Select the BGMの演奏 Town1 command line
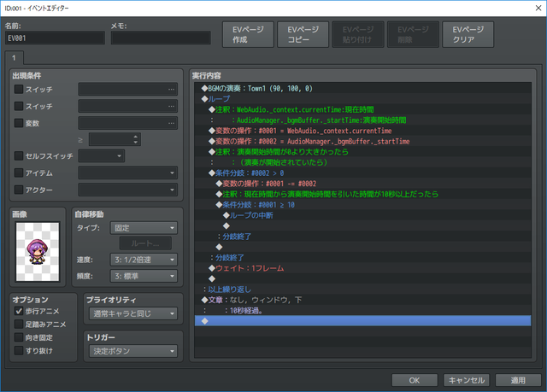Viewport: 547px width, 392px height. tap(362, 88)
